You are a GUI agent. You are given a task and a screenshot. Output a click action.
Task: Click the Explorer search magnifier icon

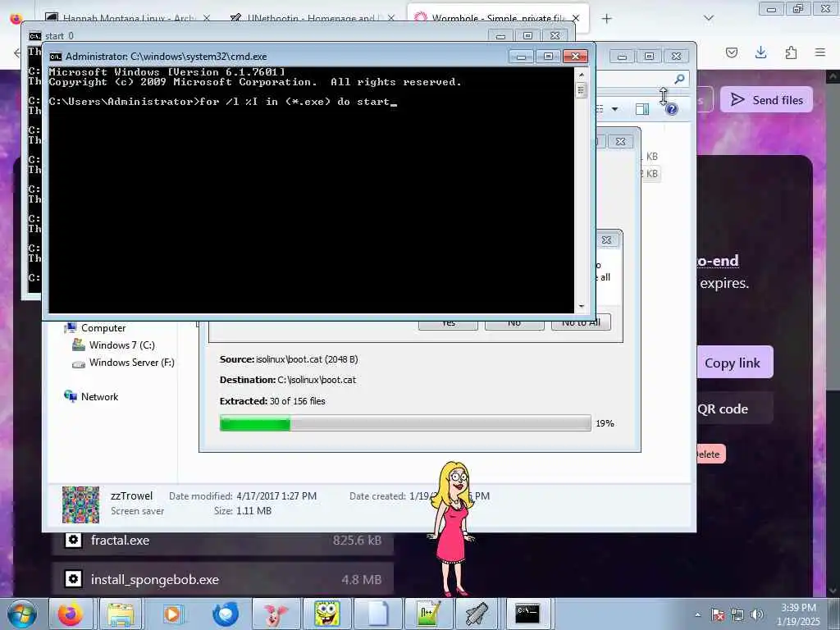[x=679, y=80]
